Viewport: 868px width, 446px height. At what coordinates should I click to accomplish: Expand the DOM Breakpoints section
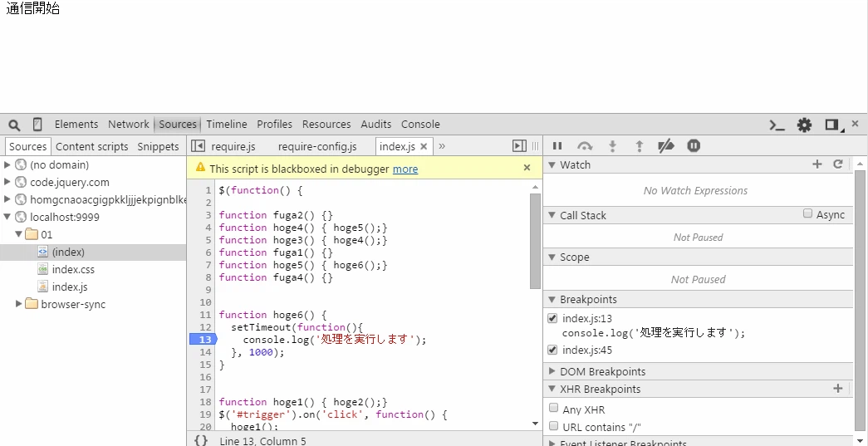pos(552,371)
